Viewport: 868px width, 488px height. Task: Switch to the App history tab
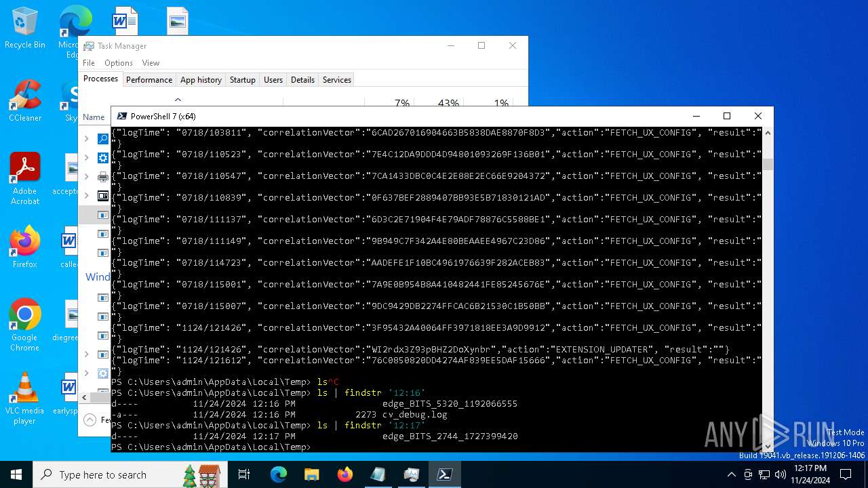click(201, 80)
